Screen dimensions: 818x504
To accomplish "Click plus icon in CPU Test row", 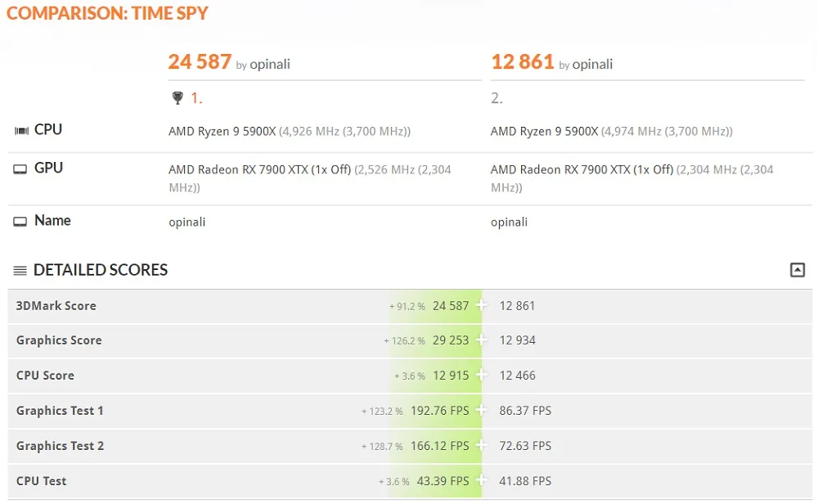I will 481,480.
